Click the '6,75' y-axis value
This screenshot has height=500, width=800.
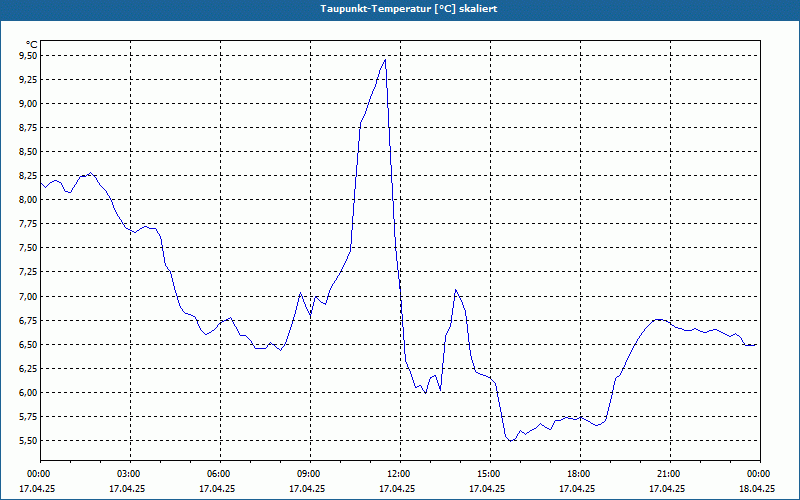click(x=28, y=320)
